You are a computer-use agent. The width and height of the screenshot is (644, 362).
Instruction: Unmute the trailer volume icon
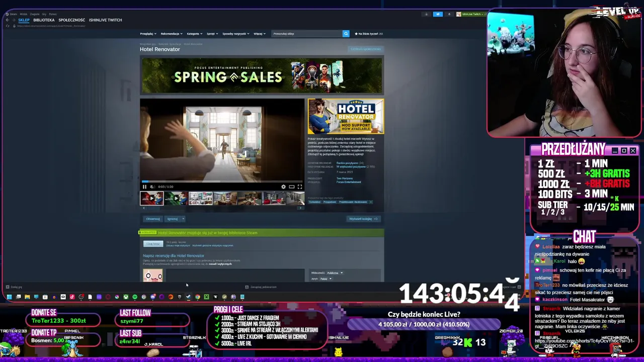(x=152, y=187)
